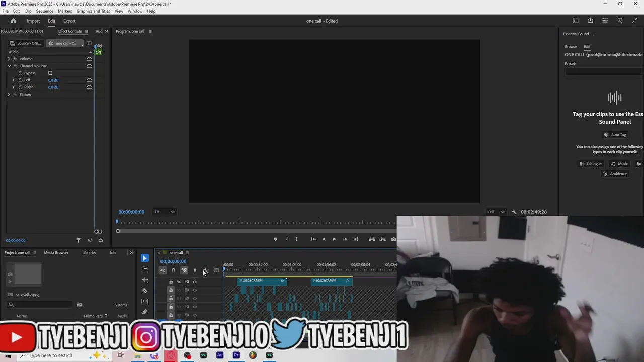Click the Lift button in Program monitor

coord(372,239)
